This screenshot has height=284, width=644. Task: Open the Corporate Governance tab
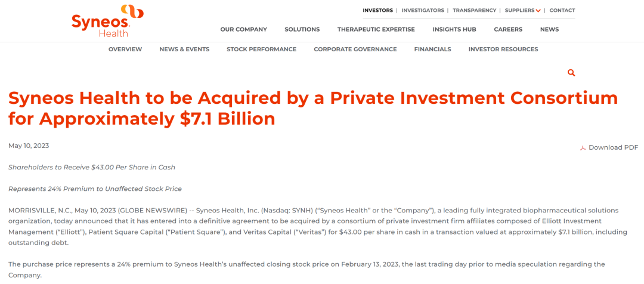tap(355, 50)
